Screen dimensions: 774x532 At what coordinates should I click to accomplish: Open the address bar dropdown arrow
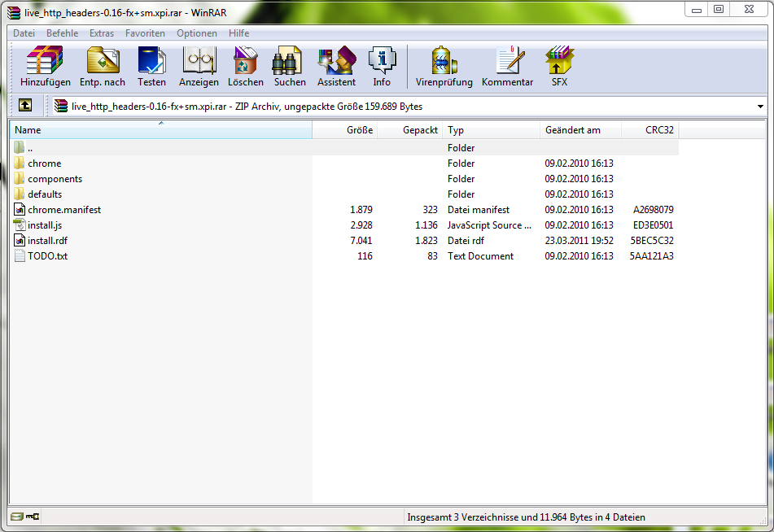point(760,106)
